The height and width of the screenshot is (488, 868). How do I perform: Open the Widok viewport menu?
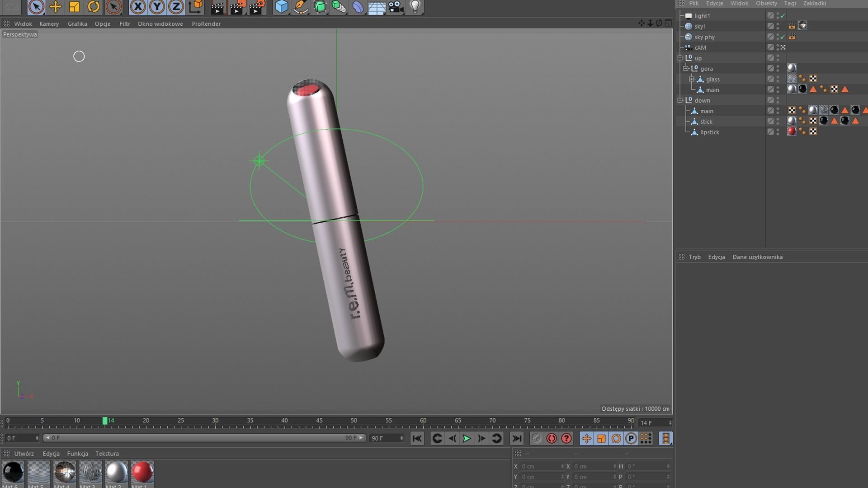(x=23, y=23)
